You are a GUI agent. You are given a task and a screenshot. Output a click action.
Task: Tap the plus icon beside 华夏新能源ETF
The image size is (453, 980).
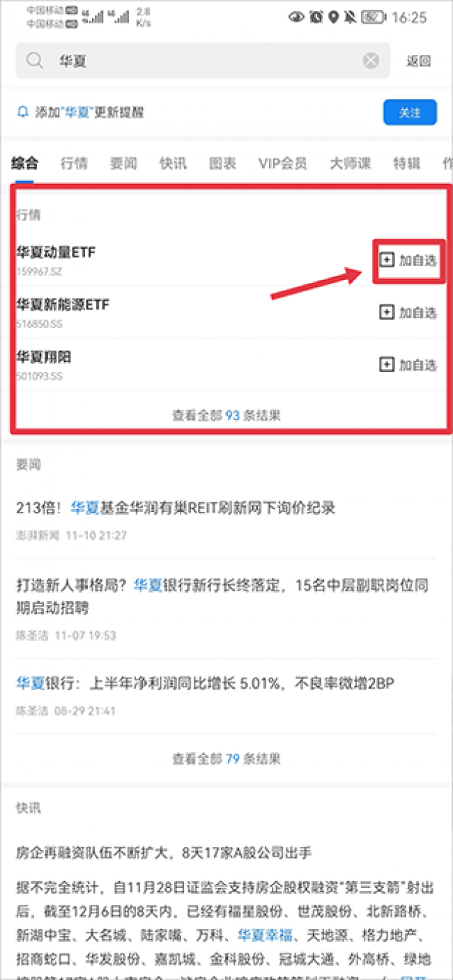386,312
